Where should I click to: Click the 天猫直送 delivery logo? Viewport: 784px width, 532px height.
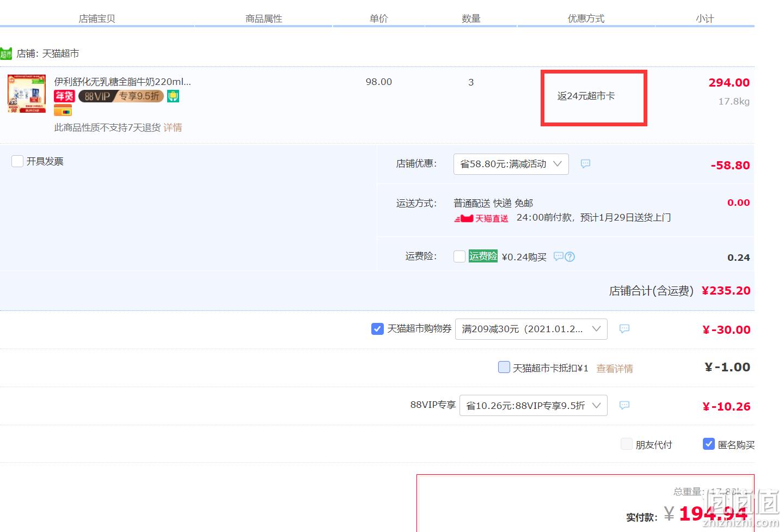point(481,218)
